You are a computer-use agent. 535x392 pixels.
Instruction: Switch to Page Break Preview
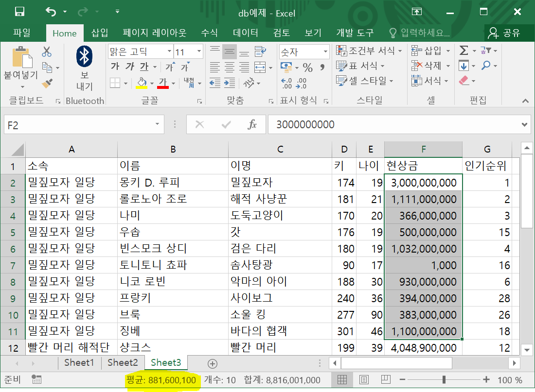click(386, 379)
